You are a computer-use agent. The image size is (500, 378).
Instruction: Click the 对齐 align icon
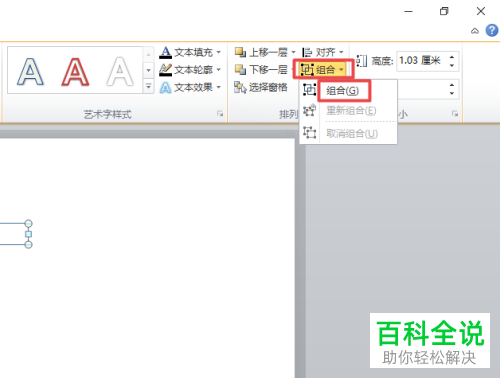(x=307, y=52)
